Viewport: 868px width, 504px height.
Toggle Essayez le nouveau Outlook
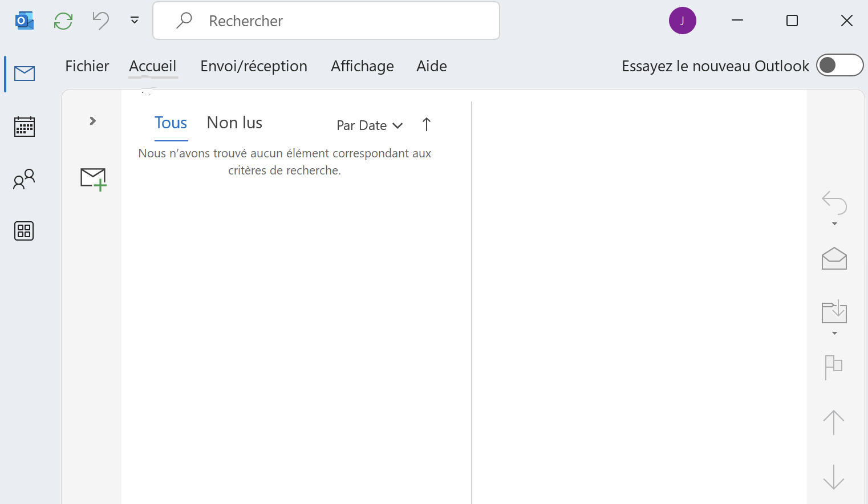839,65
